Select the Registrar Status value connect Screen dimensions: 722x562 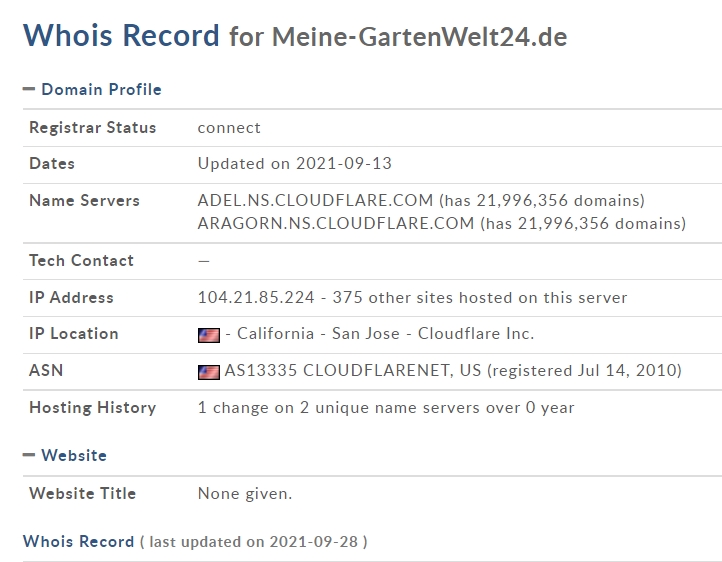(229, 128)
